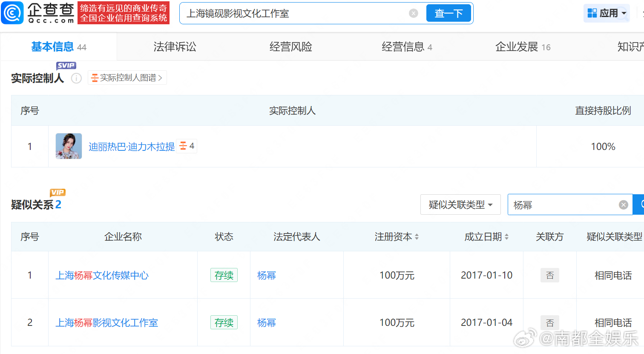Click the 2017-01-10 date cell
This screenshot has height=354, width=644.
(487, 275)
